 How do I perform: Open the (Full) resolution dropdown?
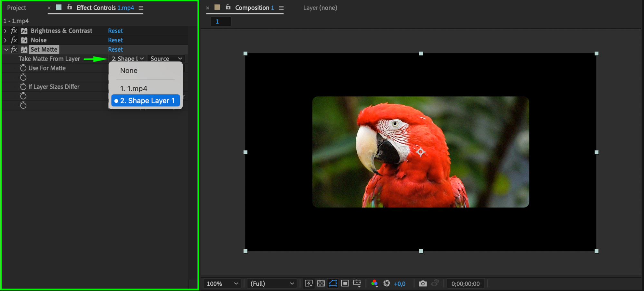[272, 284]
